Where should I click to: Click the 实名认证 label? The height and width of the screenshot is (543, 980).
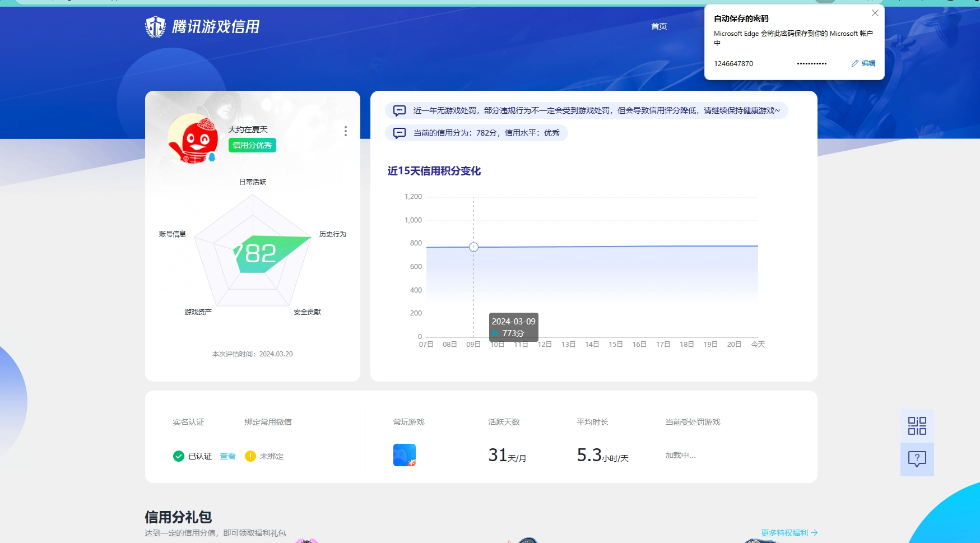pyautogui.click(x=188, y=422)
